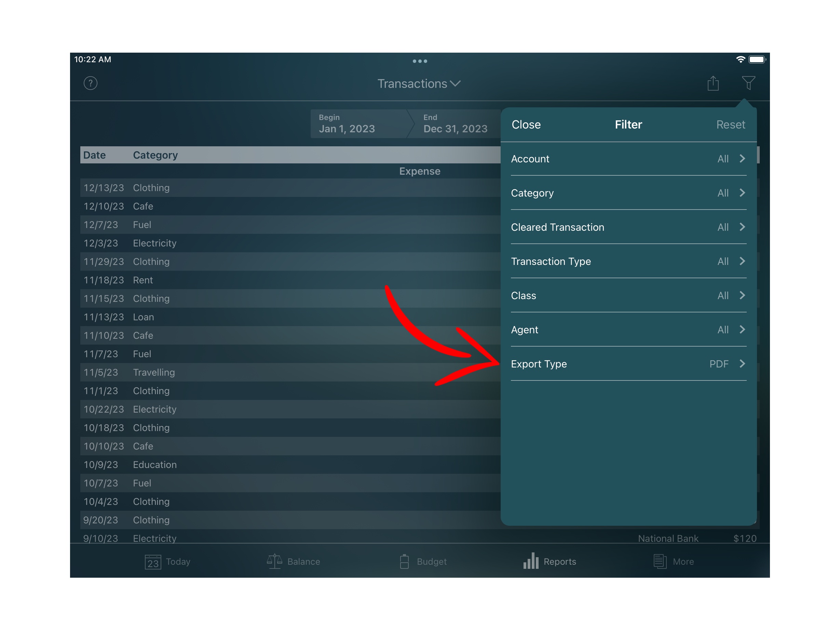Viewport: 840px width, 630px height.
Task: Change Export Type from PDF
Action: click(x=628, y=364)
